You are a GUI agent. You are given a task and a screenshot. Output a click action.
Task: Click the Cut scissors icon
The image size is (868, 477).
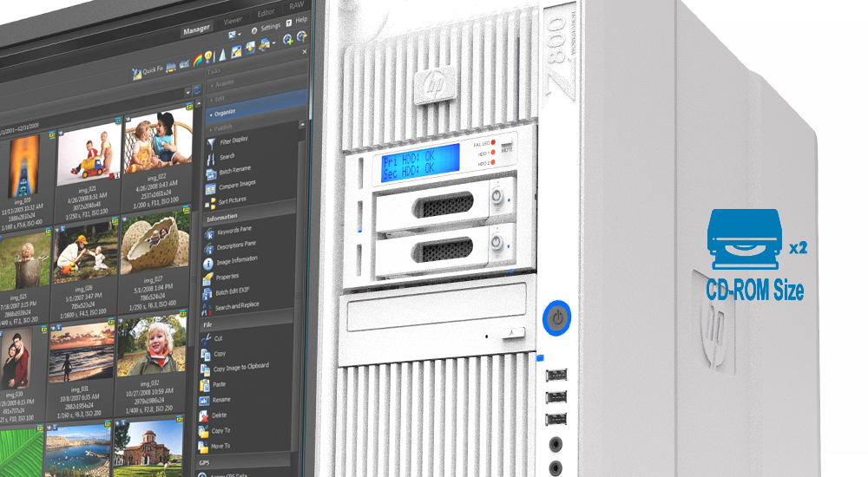coord(206,339)
